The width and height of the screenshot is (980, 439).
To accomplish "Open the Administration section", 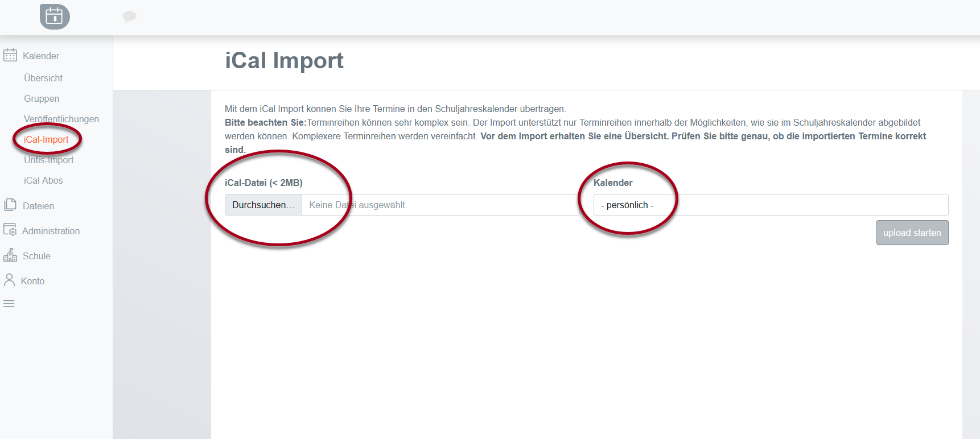I will tap(51, 231).
